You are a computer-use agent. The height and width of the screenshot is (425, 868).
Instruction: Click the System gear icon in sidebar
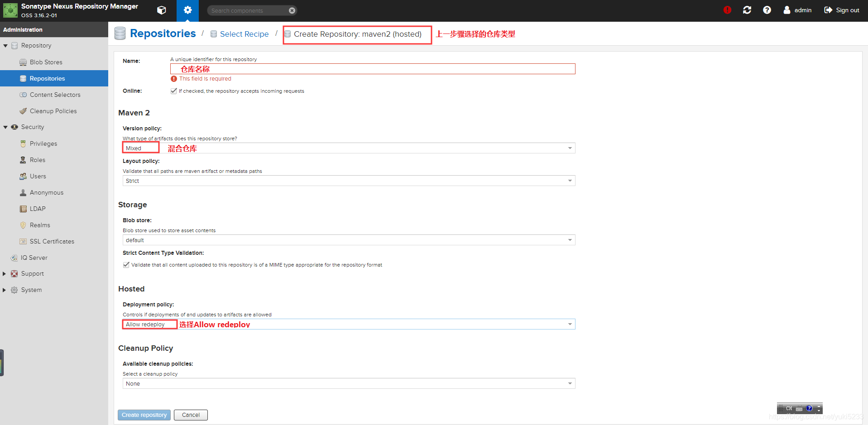(x=14, y=290)
